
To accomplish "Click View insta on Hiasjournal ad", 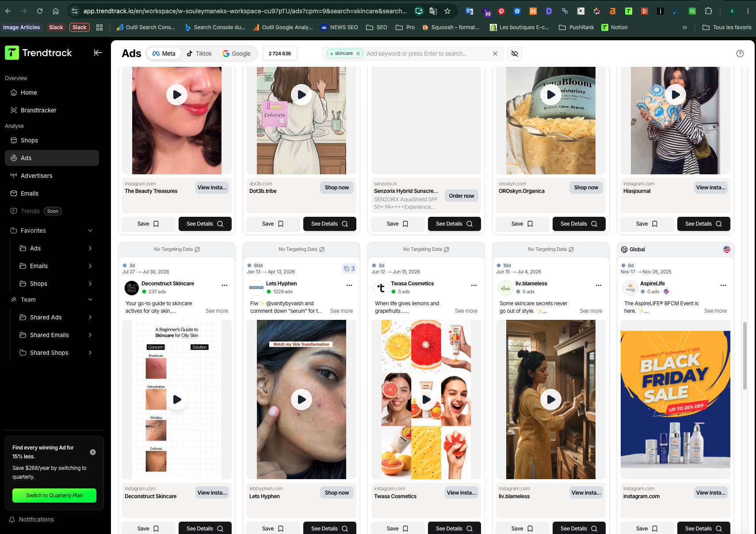I will coord(711,188).
